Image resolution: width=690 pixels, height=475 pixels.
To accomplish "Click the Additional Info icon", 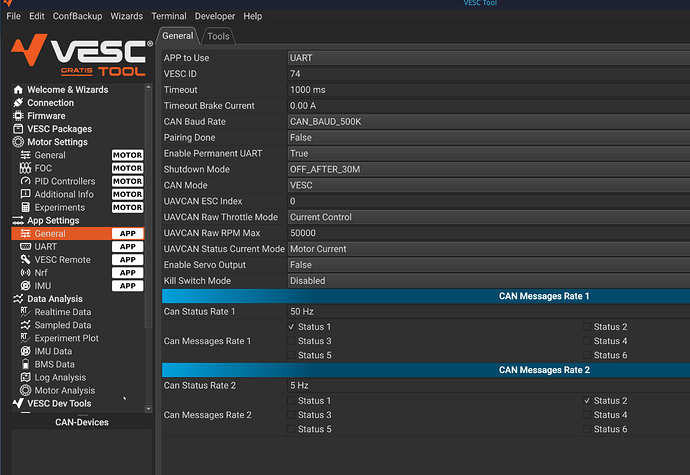I will click(26, 194).
